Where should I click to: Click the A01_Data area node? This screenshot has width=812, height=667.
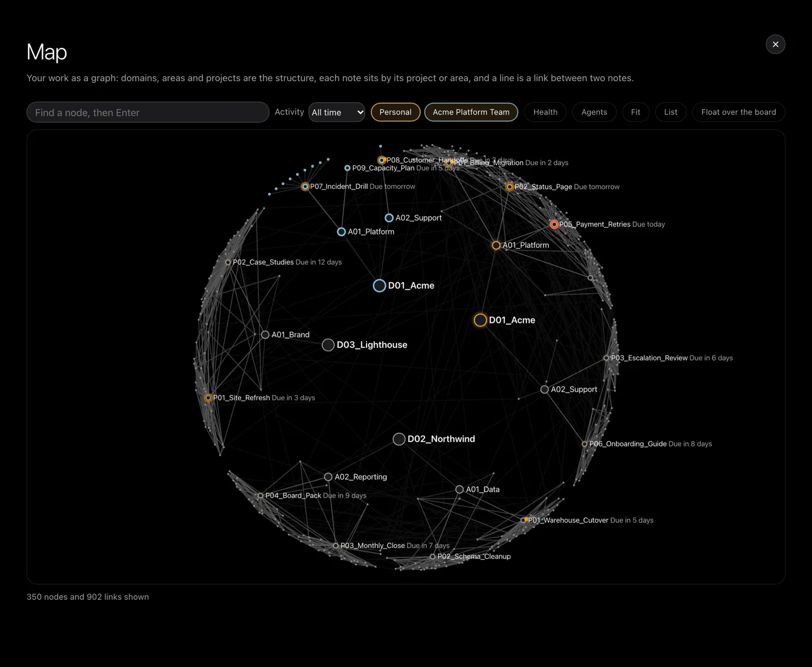460,489
